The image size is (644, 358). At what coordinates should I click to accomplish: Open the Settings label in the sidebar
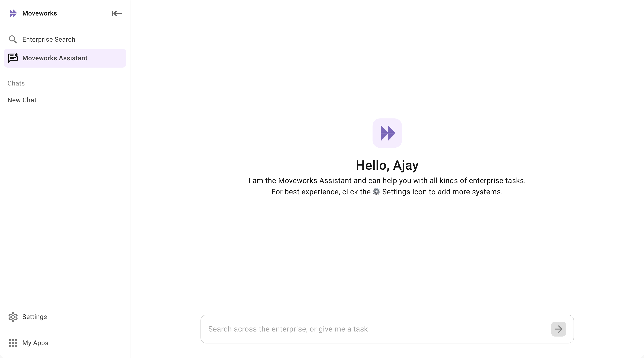(x=34, y=317)
